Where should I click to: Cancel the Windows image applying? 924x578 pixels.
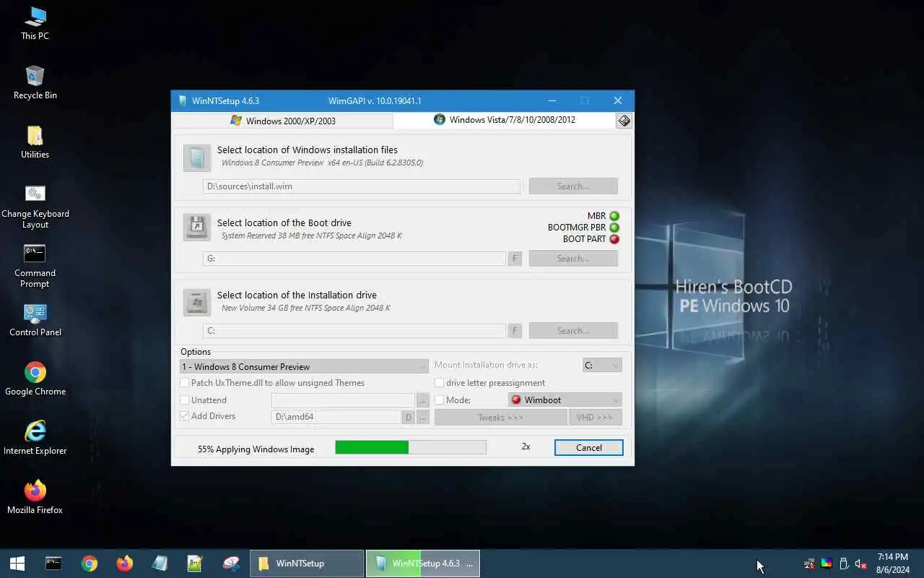(588, 447)
